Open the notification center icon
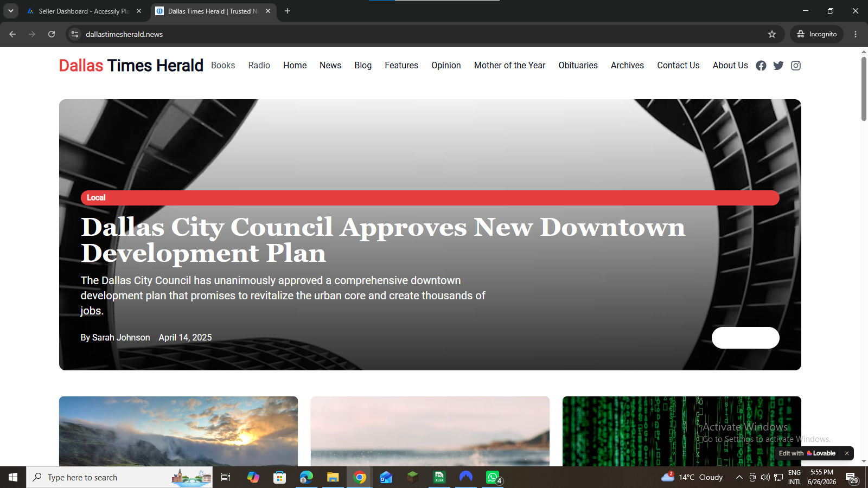 [x=852, y=477]
